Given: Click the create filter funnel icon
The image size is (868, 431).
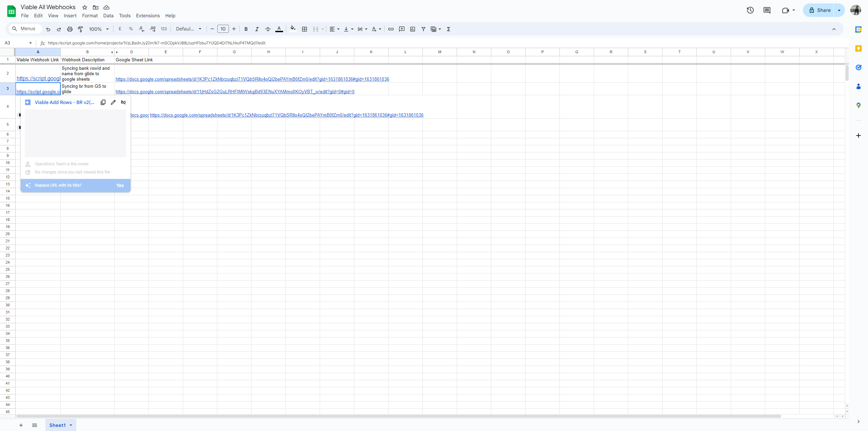Looking at the screenshot, I should click(423, 29).
